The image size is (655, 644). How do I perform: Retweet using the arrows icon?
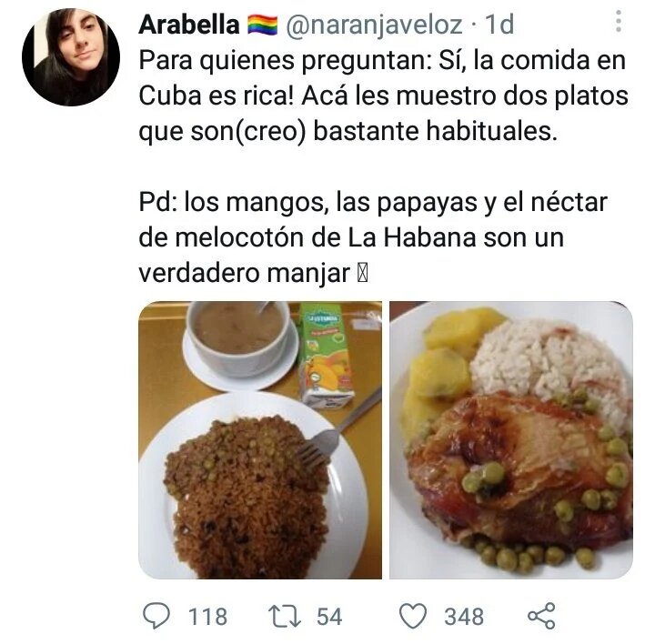(x=285, y=617)
